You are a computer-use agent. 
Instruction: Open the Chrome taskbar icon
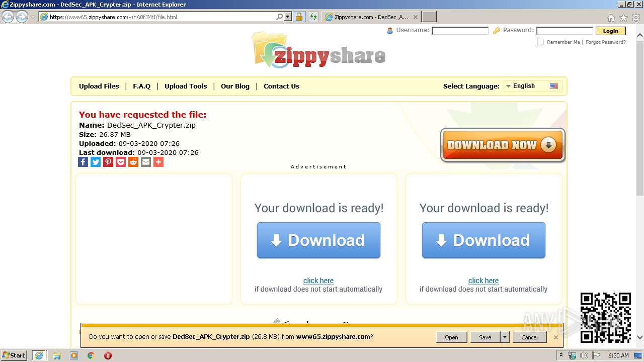(x=91, y=355)
